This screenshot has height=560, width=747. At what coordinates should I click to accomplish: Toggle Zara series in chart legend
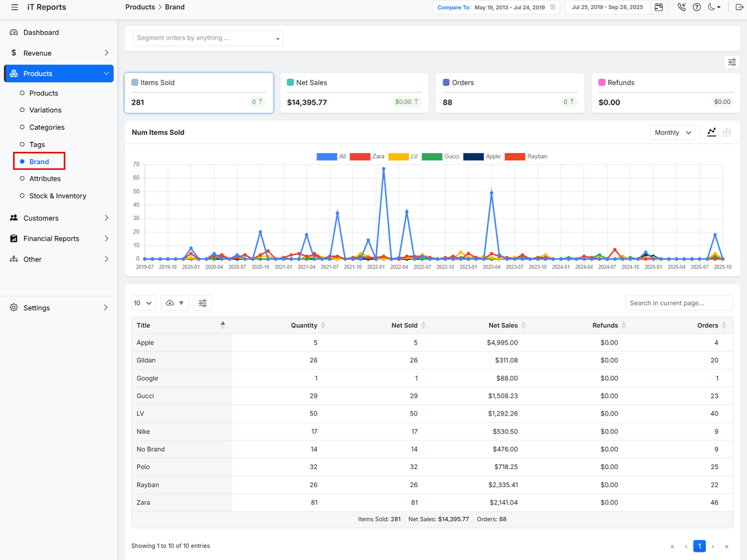point(367,157)
